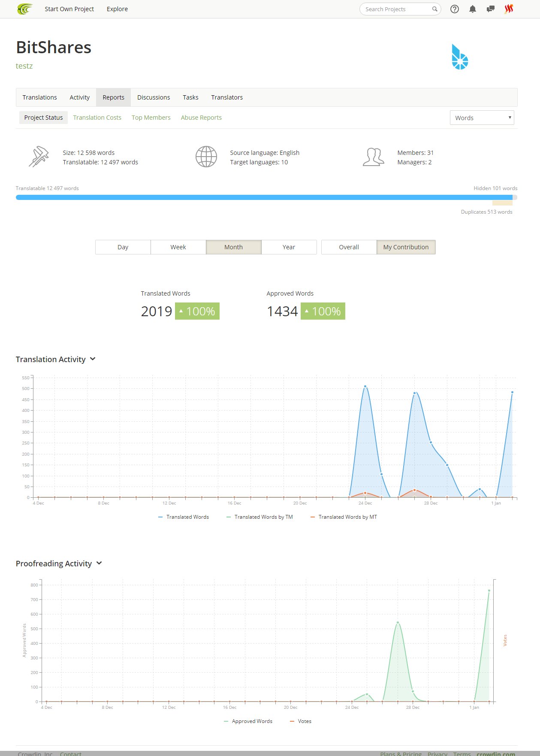Click the 'Managers: 2' text
The image size is (540, 756).
pos(414,162)
